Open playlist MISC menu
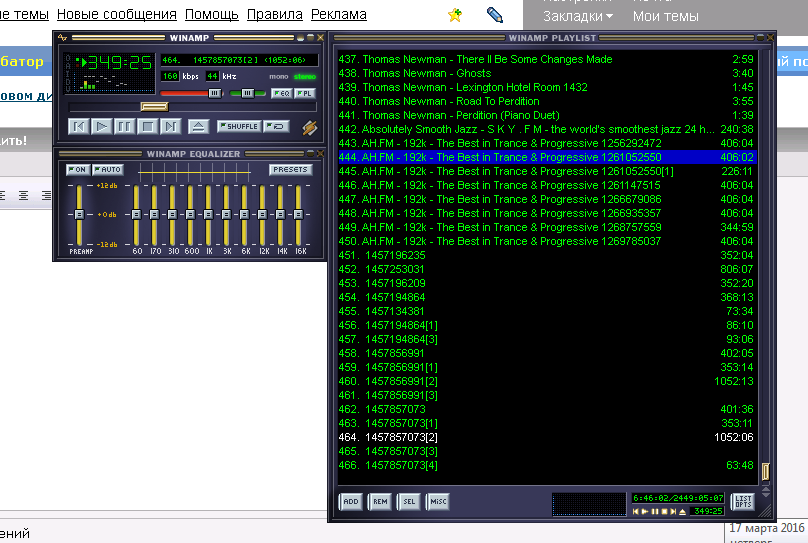The width and height of the screenshot is (808, 543). pos(438,501)
